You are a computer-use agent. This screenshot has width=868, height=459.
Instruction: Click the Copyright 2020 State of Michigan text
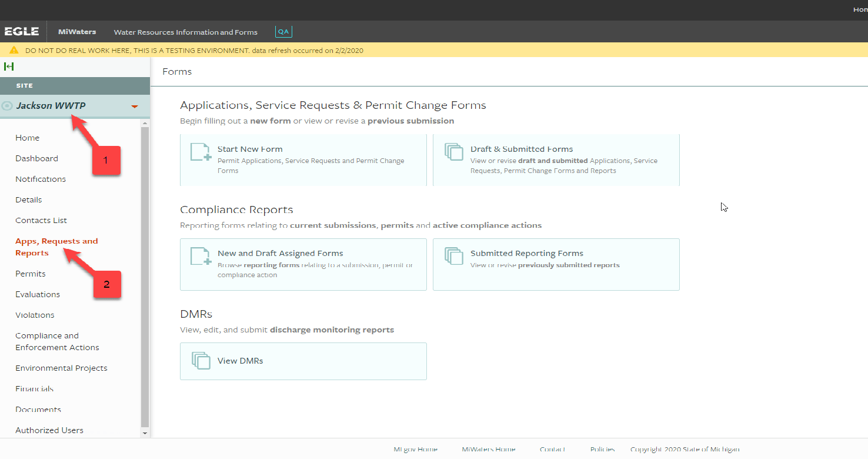point(685,449)
